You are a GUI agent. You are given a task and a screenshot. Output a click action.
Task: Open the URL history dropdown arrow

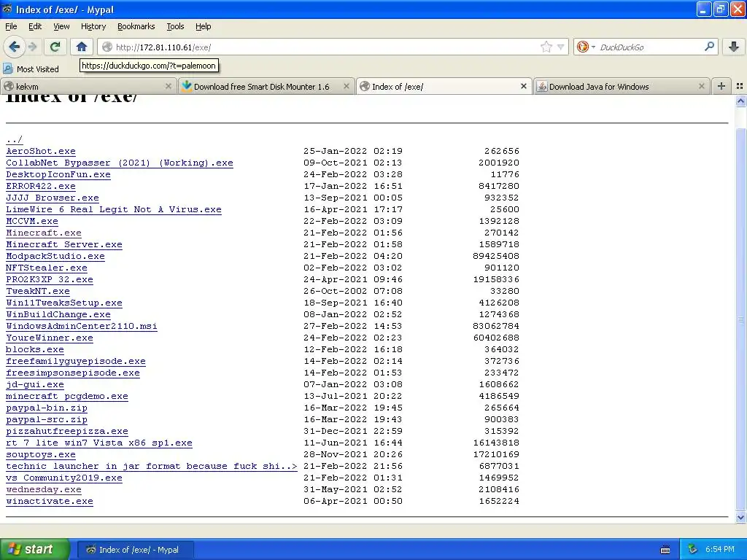[x=560, y=47]
